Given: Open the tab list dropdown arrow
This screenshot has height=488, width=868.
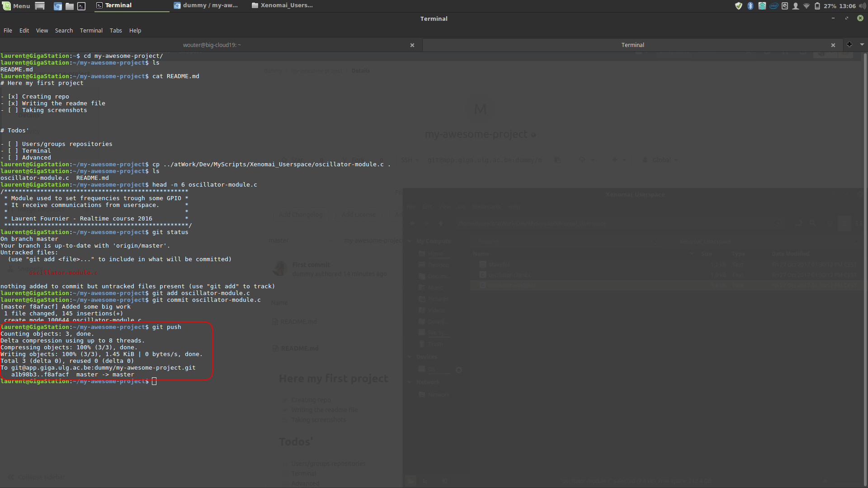Looking at the screenshot, I should 862,44.
